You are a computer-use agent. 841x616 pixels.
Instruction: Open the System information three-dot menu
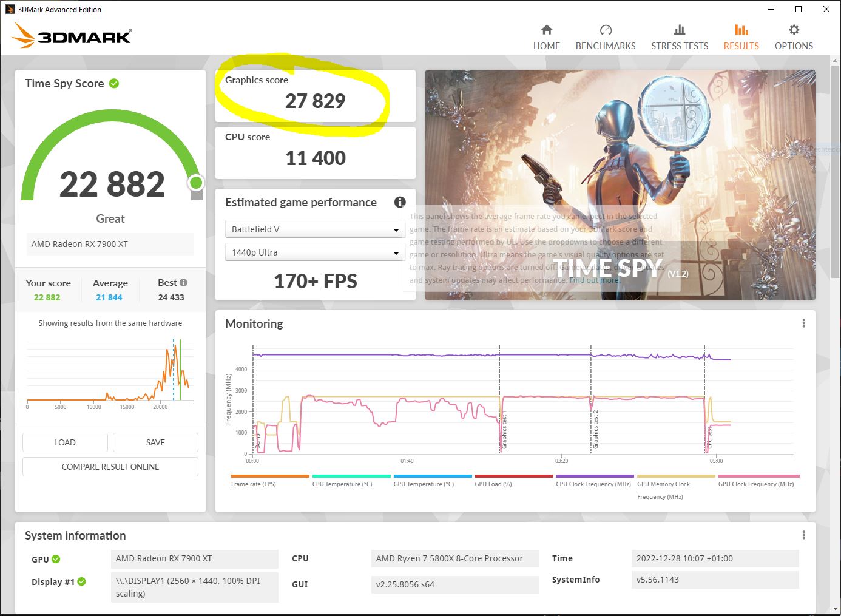coord(803,535)
